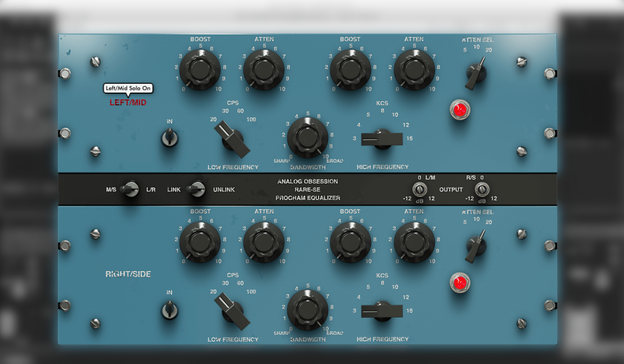624x364 pixels.
Task: Click the Right/Side high-frequency ATTEN knob
Action: coord(414,242)
